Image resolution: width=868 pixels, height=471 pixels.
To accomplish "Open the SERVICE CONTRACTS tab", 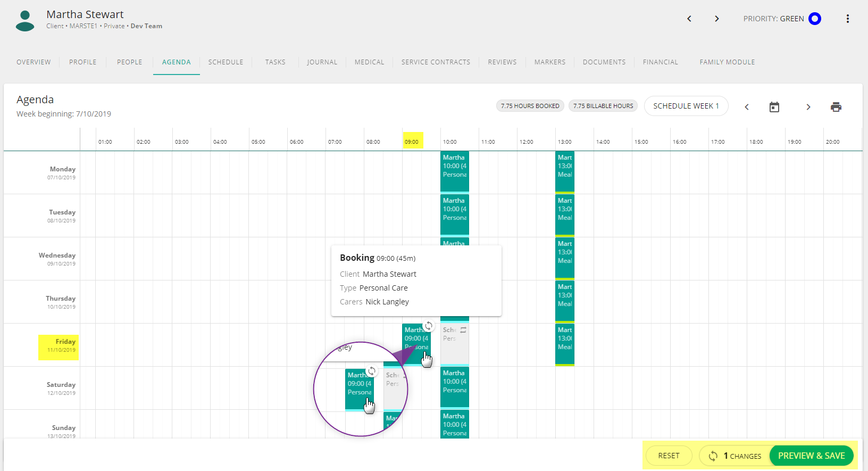I will tap(436, 62).
